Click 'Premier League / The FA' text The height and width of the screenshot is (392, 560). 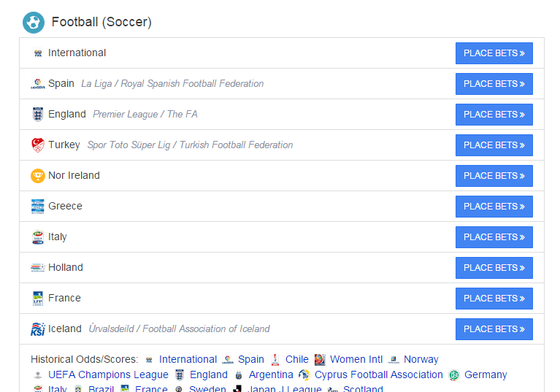145,115
